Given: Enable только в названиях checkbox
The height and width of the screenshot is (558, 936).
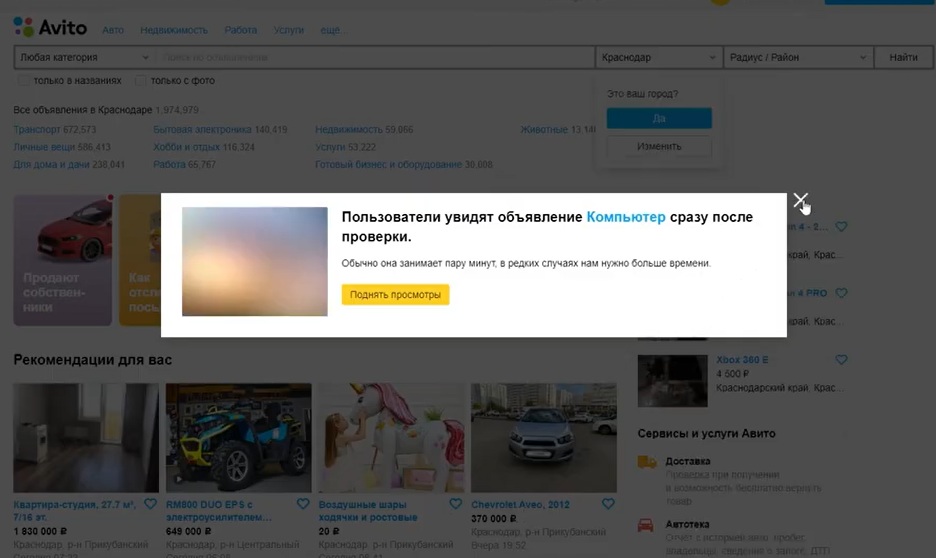Looking at the screenshot, I should click(x=23, y=81).
